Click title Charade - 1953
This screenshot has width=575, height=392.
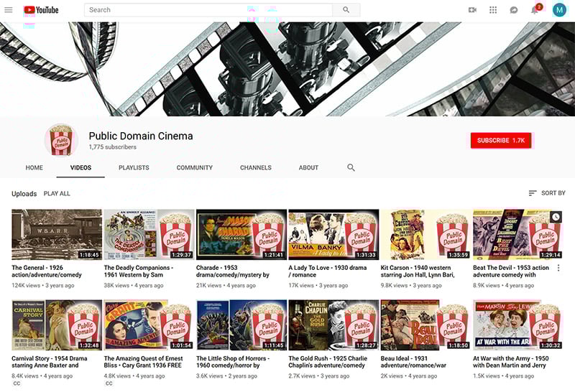pyautogui.click(x=233, y=271)
